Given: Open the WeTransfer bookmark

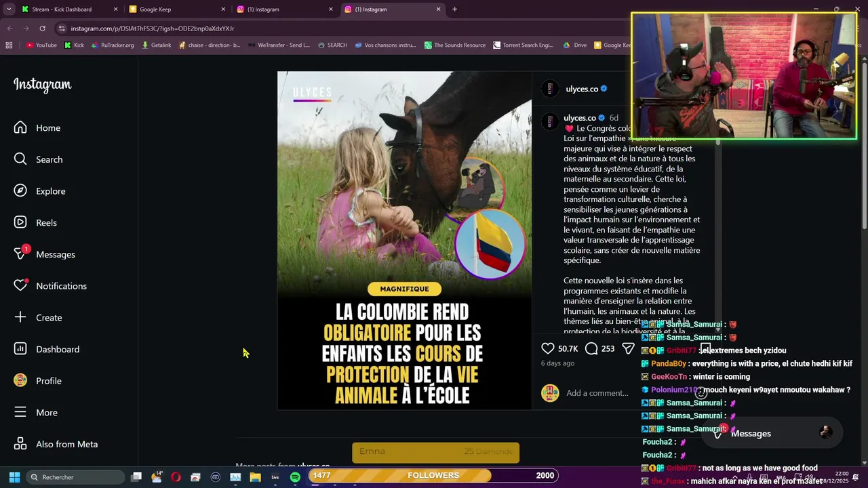Looking at the screenshot, I should (x=279, y=45).
